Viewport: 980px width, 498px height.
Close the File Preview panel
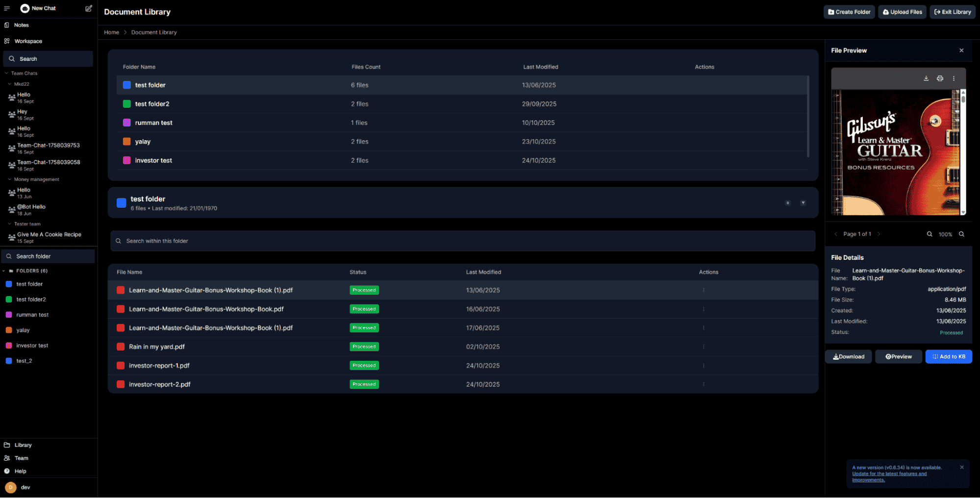pos(961,50)
